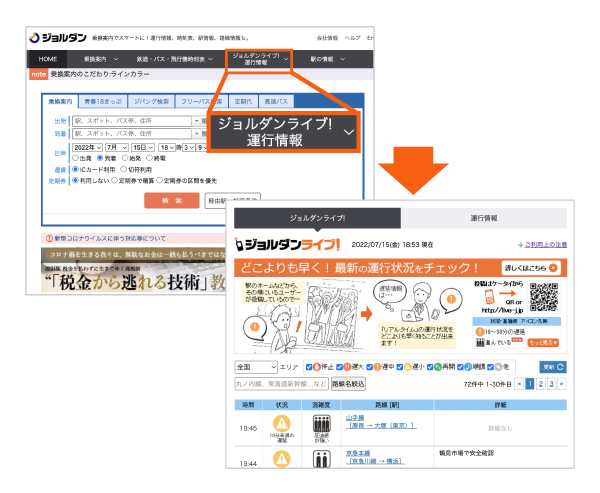Click the orange もっと見る button
The width and height of the screenshot is (600, 493).
tap(543, 343)
